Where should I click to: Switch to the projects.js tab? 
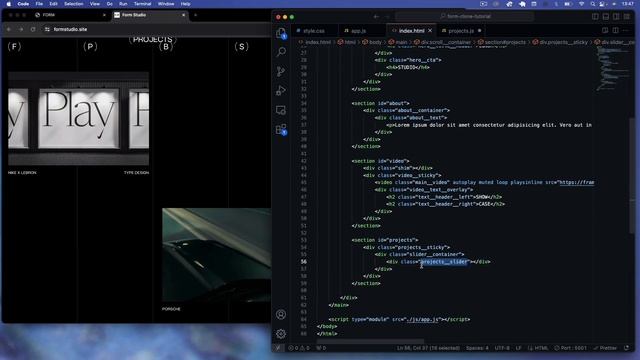pyautogui.click(x=461, y=31)
